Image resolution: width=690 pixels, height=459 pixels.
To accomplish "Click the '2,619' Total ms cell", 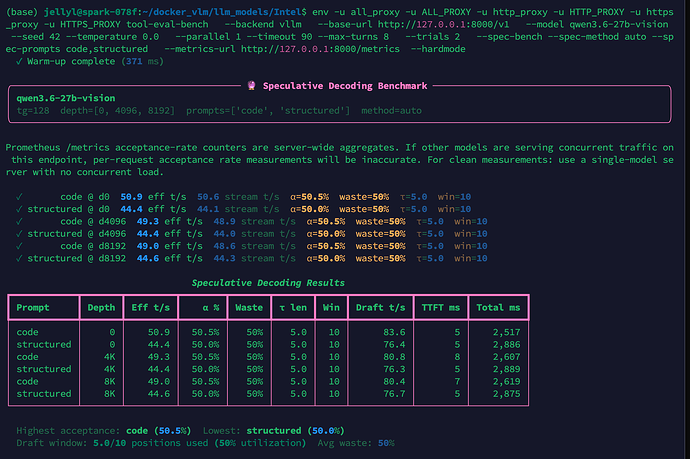I will (x=506, y=382).
